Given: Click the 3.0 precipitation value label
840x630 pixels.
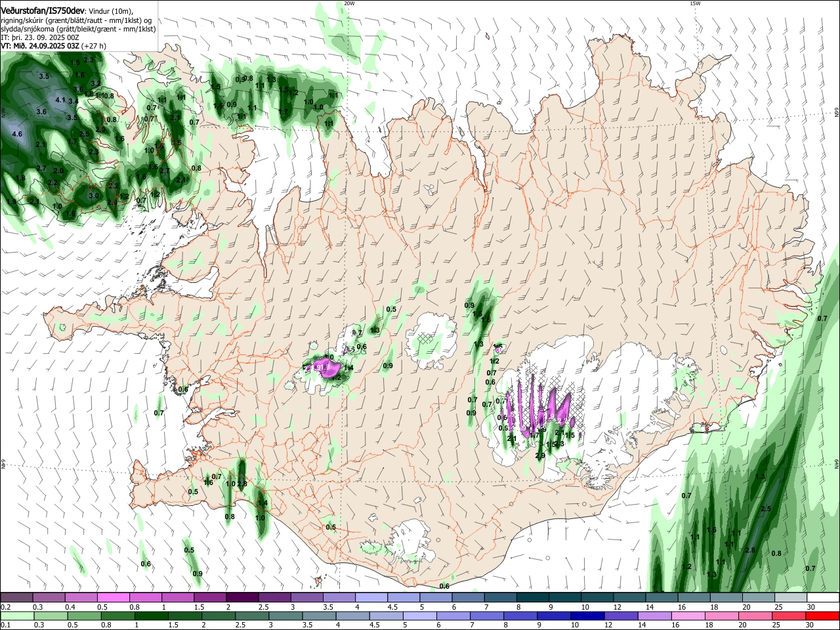Looking at the screenshot, I should [93, 196].
